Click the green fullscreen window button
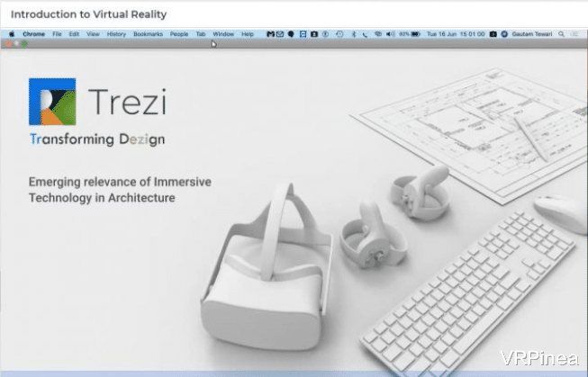 [24, 44]
